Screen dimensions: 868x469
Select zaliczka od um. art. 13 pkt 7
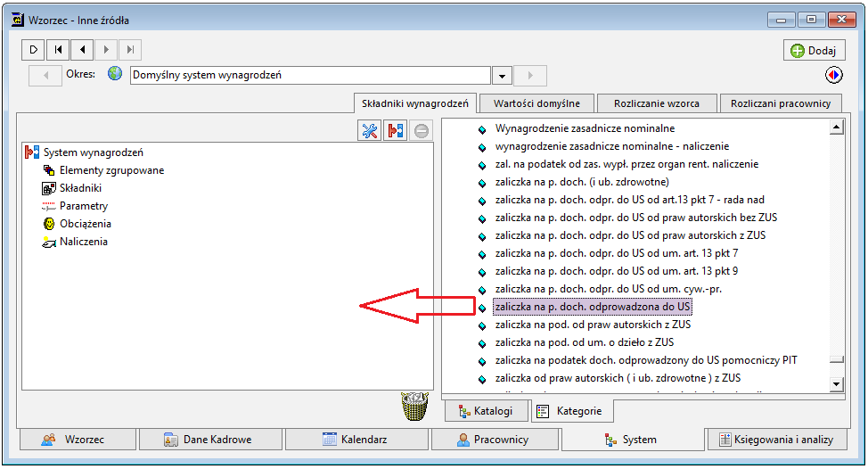coord(616,253)
